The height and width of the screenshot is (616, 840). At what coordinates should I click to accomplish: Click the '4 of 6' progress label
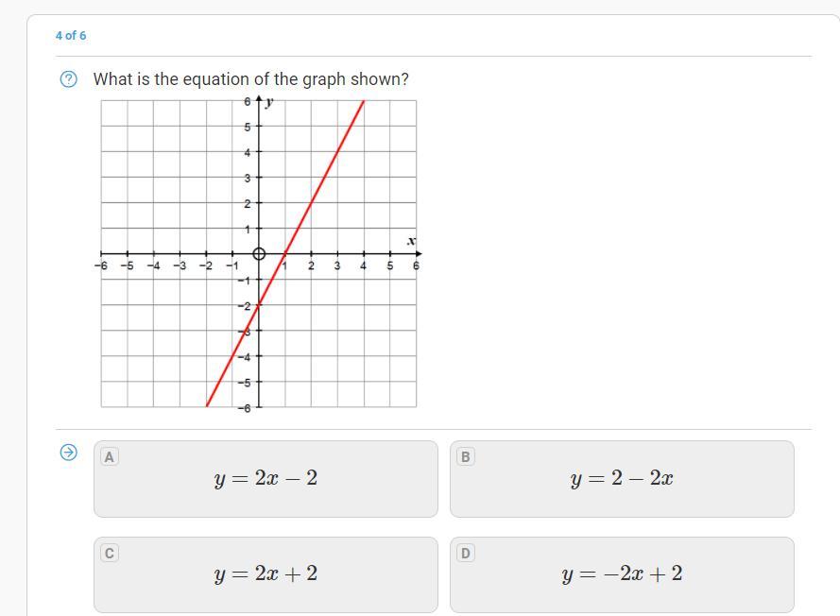point(71,36)
